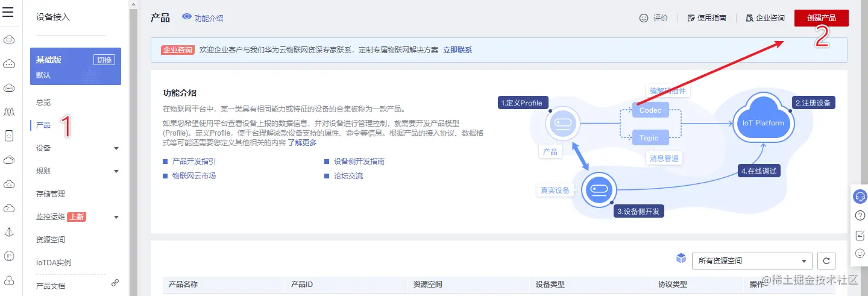Click the IoT Platform cloud in diagram
868x296 pixels.
(763, 120)
